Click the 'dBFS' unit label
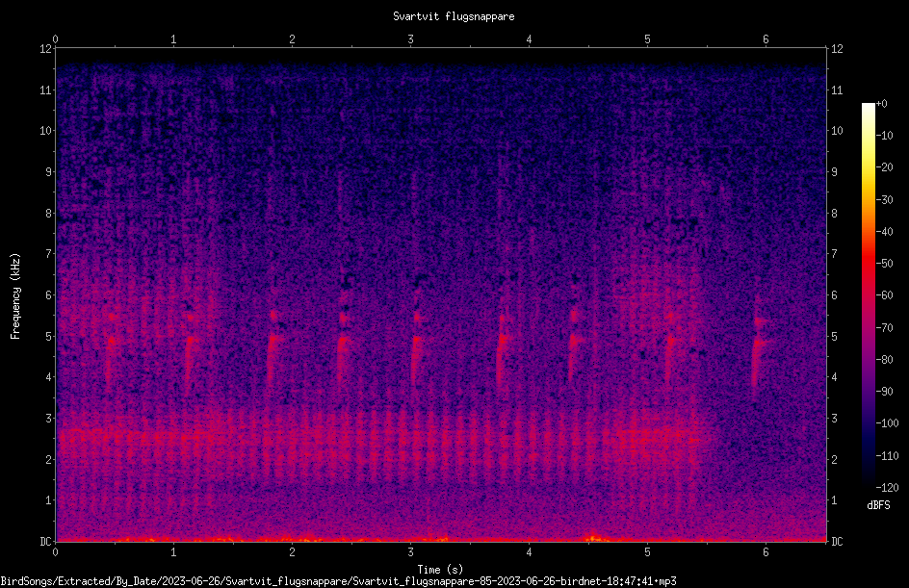909x588 pixels. [878, 505]
